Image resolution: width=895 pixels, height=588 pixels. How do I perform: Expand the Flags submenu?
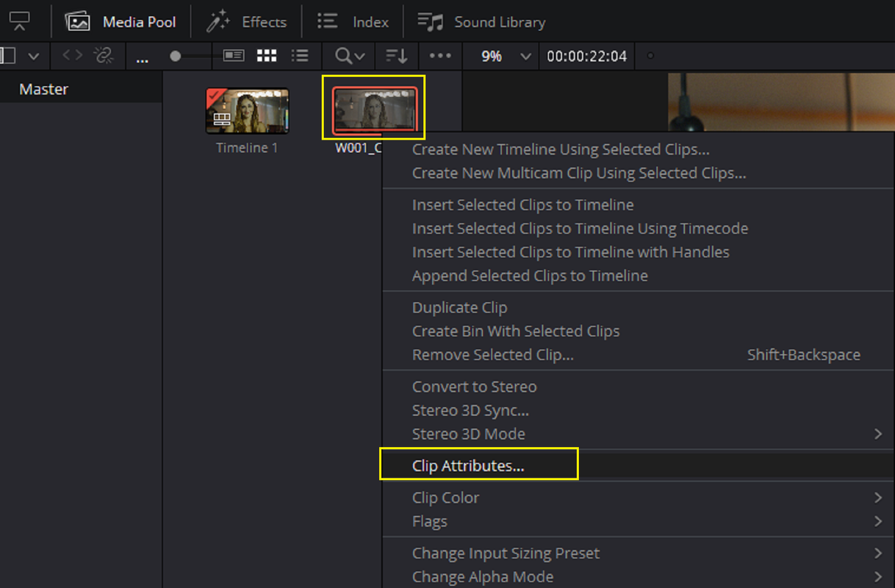639,521
